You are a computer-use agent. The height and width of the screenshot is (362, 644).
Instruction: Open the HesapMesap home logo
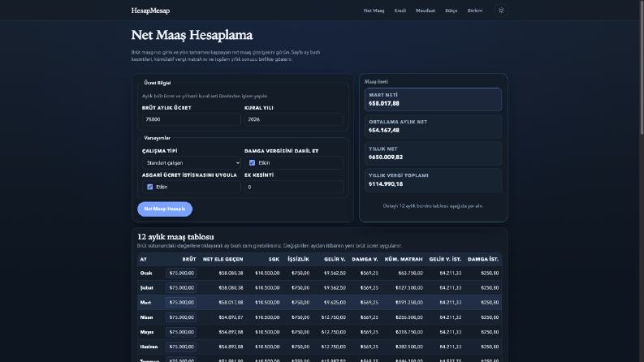(150, 11)
